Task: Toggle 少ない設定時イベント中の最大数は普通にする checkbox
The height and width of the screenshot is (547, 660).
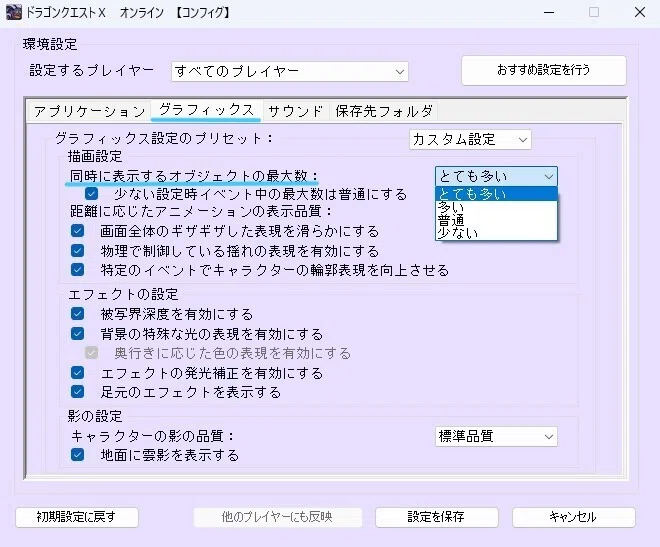Action: 91,194
